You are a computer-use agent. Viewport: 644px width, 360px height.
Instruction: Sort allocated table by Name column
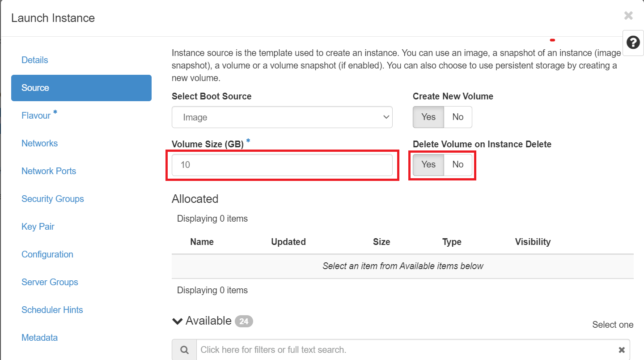coord(202,242)
